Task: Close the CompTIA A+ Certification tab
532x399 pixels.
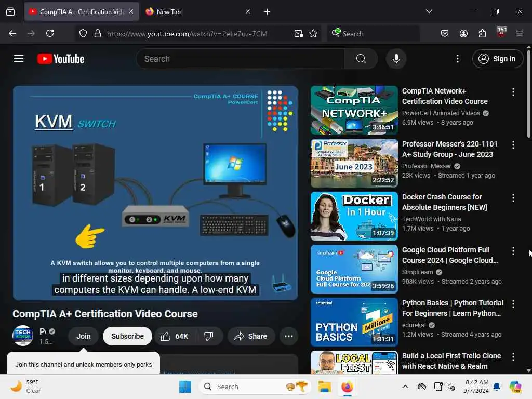Action: [131, 11]
